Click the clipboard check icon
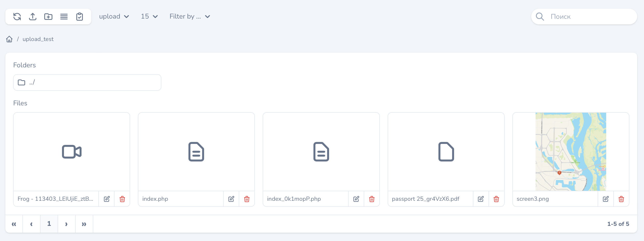This screenshot has height=241, width=644. (80, 17)
